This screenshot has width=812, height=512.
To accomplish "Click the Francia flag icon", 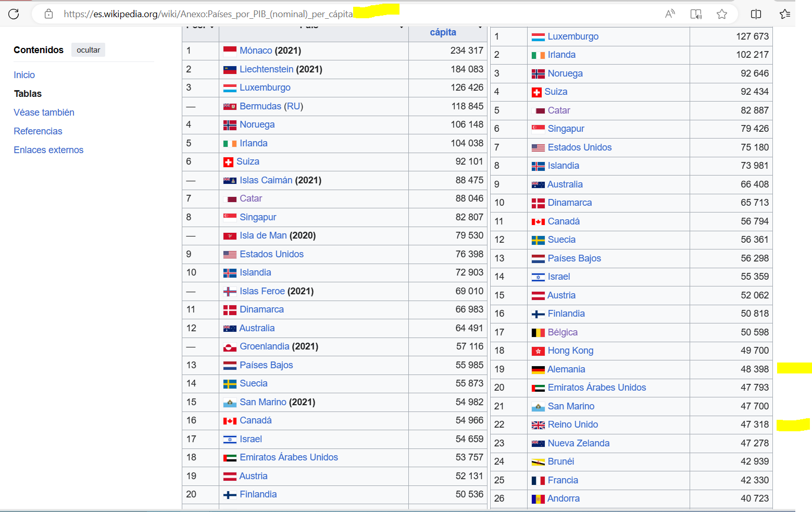I will 538,481.
